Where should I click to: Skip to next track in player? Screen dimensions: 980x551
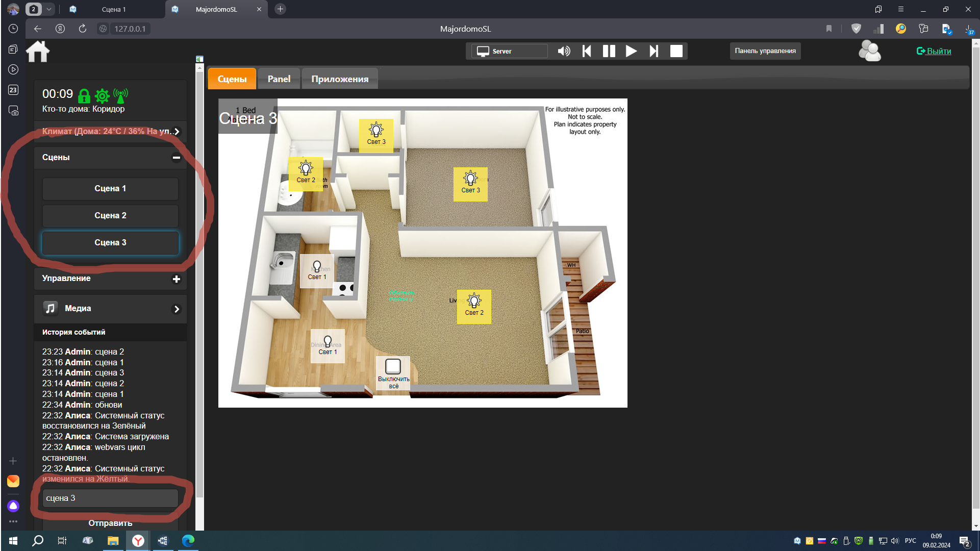654,51
